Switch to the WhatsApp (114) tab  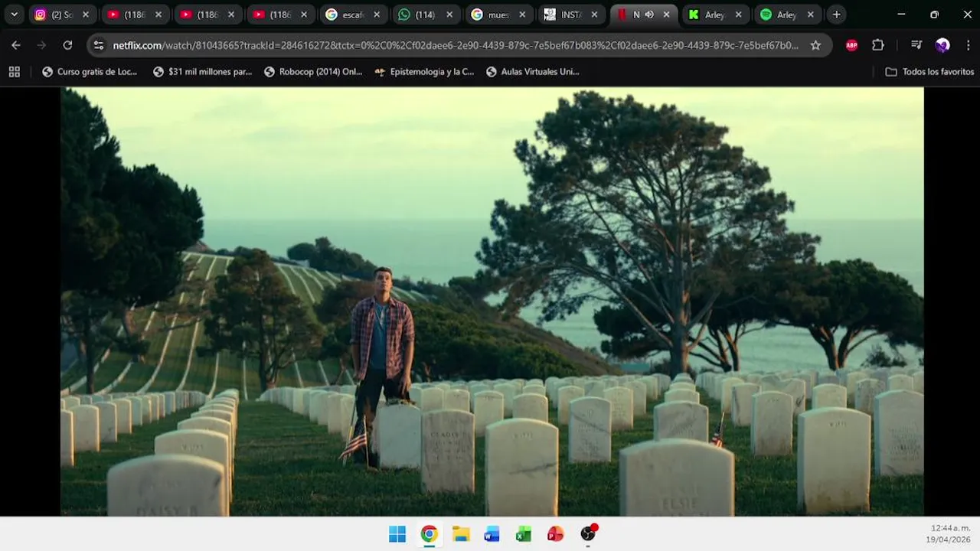pos(425,15)
